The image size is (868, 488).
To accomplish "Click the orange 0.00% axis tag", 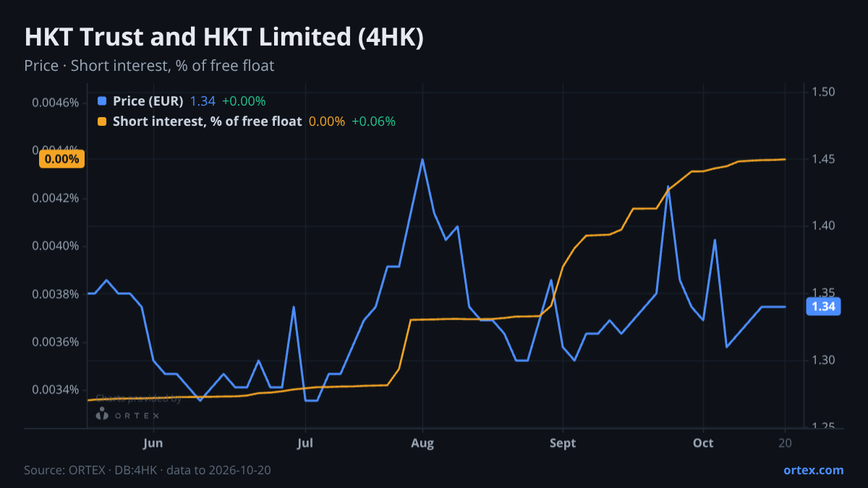I will tap(61, 159).
